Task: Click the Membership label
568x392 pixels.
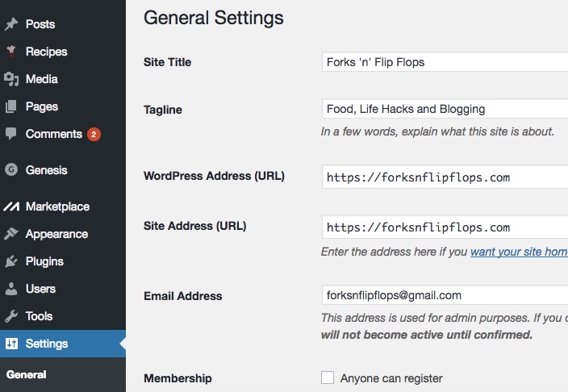Action: 177,378
